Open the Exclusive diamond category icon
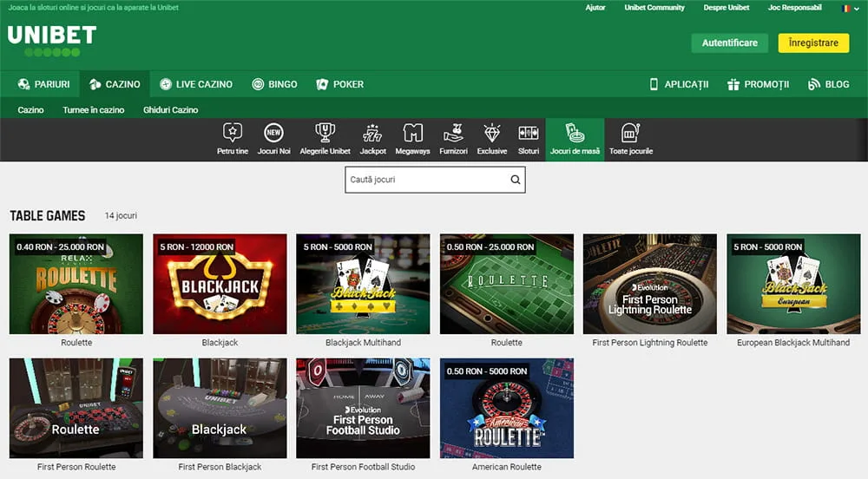Screen dimensions: 868x479 click(491, 134)
